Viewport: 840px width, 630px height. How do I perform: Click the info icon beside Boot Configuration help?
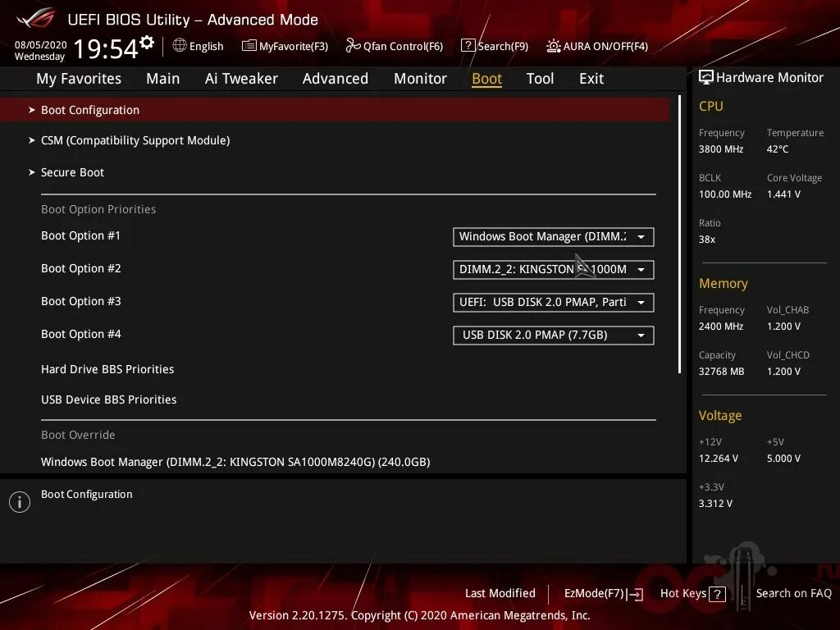pyautogui.click(x=20, y=502)
